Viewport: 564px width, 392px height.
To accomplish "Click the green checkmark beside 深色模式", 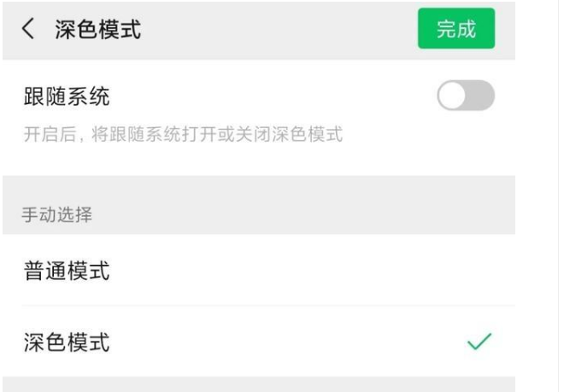I will [479, 342].
